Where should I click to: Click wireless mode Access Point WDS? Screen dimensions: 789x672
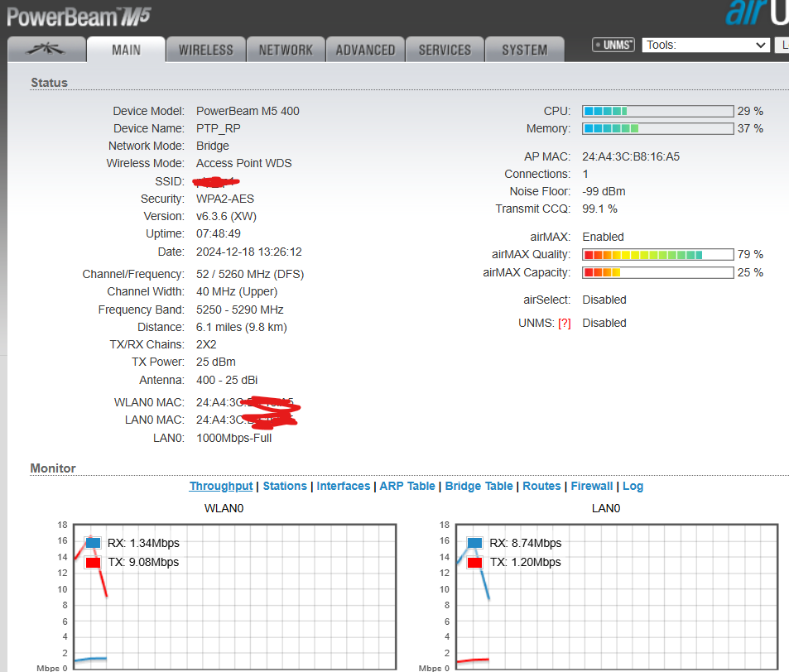[x=244, y=164]
